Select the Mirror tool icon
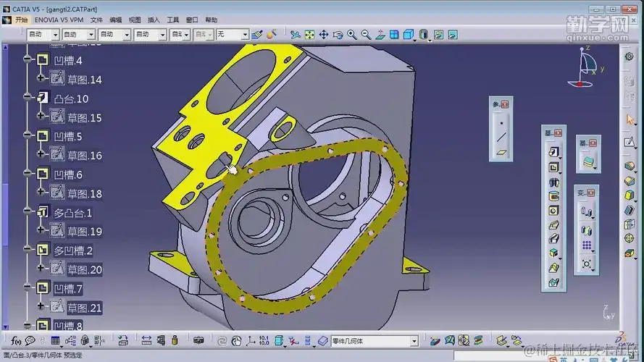This screenshot has width=644, height=362. 587,230
